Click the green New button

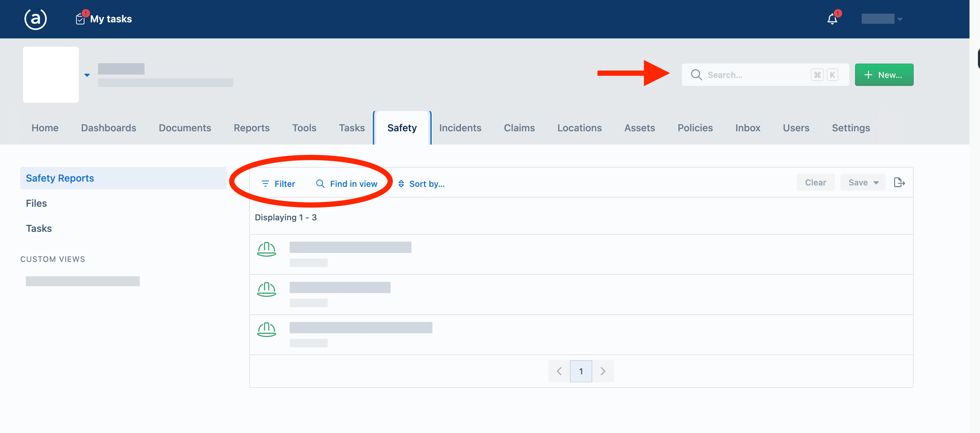[x=884, y=75]
